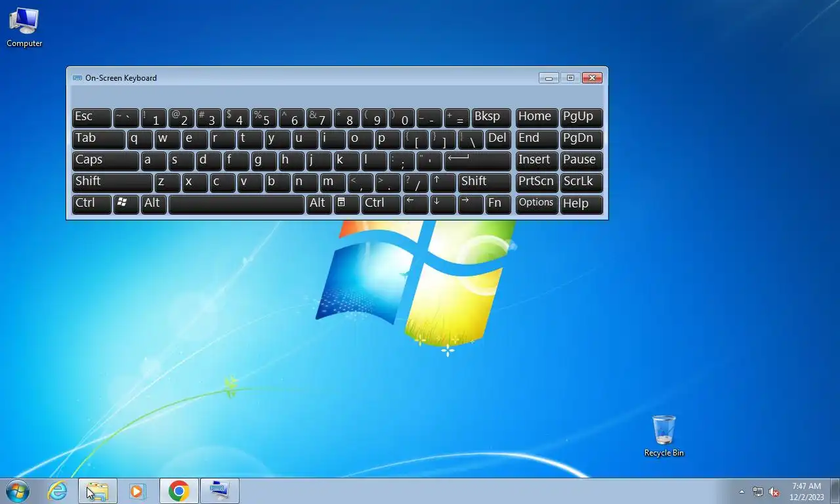Tap the space bar key

click(236, 204)
